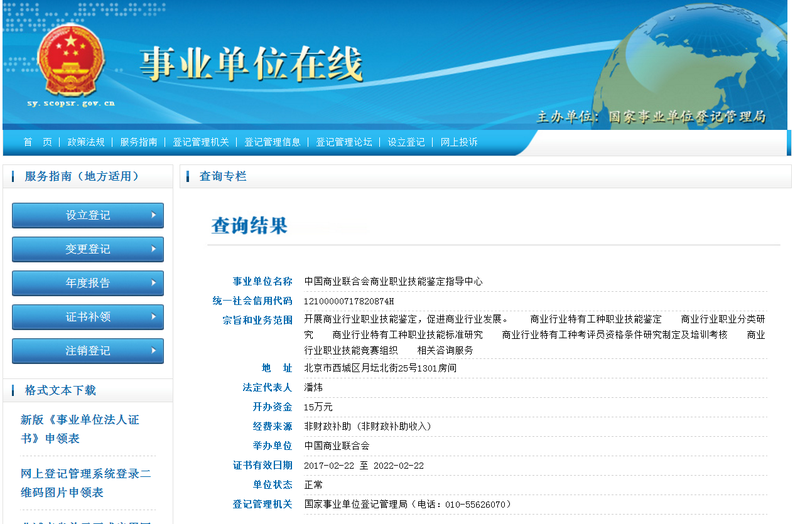Click the 注销登记 sidebar button
Screen dimensions: 800x524
[88, 351]
